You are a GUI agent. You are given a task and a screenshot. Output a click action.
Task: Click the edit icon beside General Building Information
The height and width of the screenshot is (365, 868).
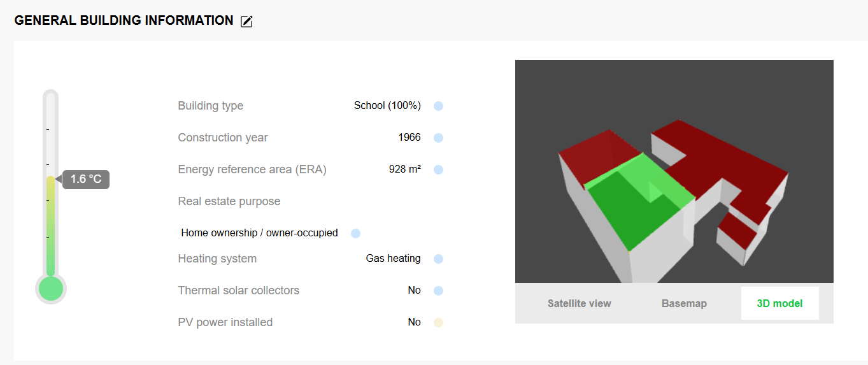pos(246,22)
